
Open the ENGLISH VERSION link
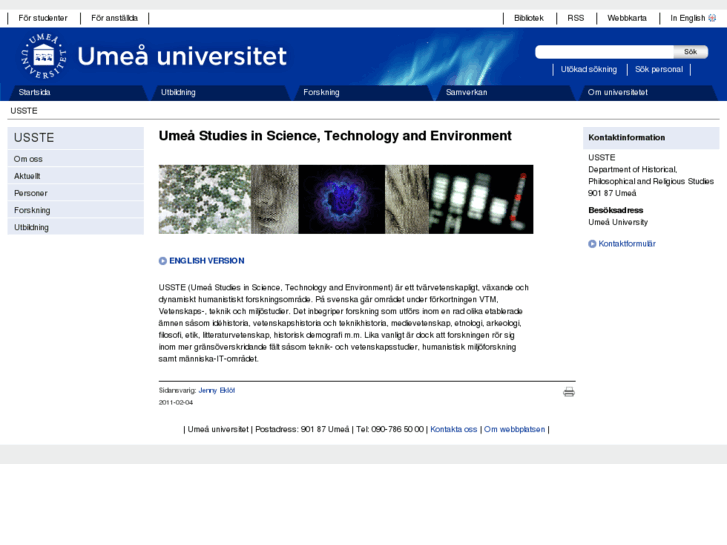[x=206, y=261]
